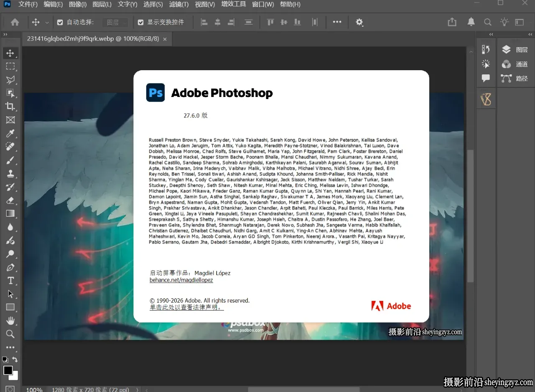Viewport: 535px width, 392px height.
Task: Select the Brush tool
Action: click(x=10, y=160)
